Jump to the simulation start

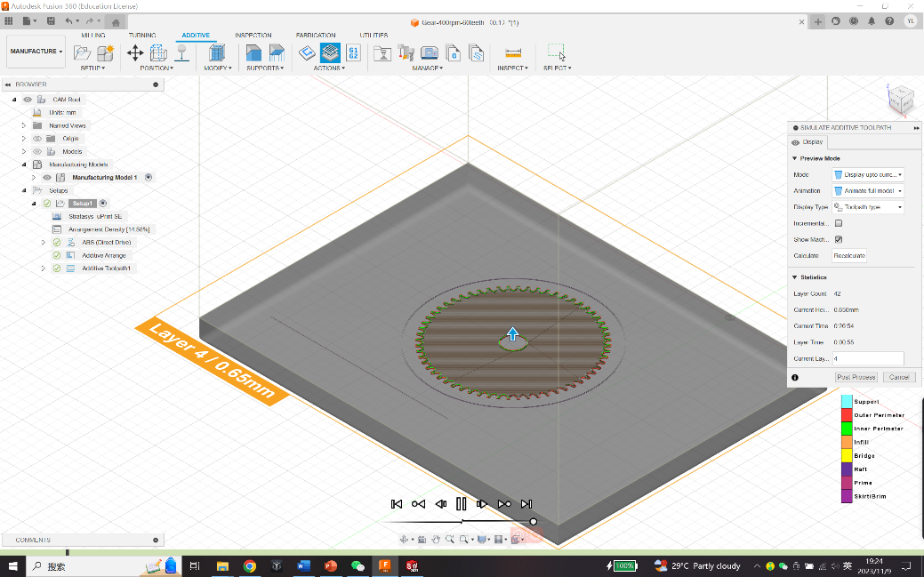(397, 504)
